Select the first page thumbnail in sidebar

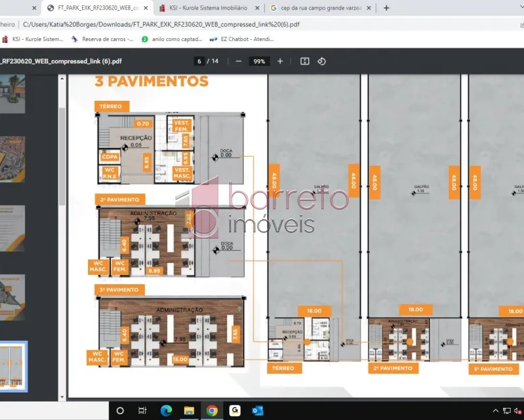coord(12,93)
